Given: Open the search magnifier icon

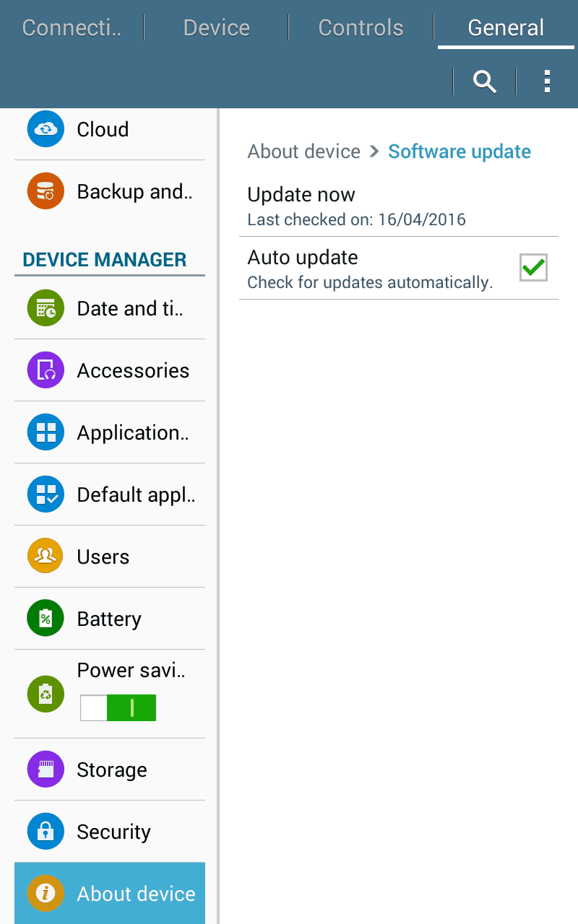Looking at the screenshot, I should (x=485, y=82).
